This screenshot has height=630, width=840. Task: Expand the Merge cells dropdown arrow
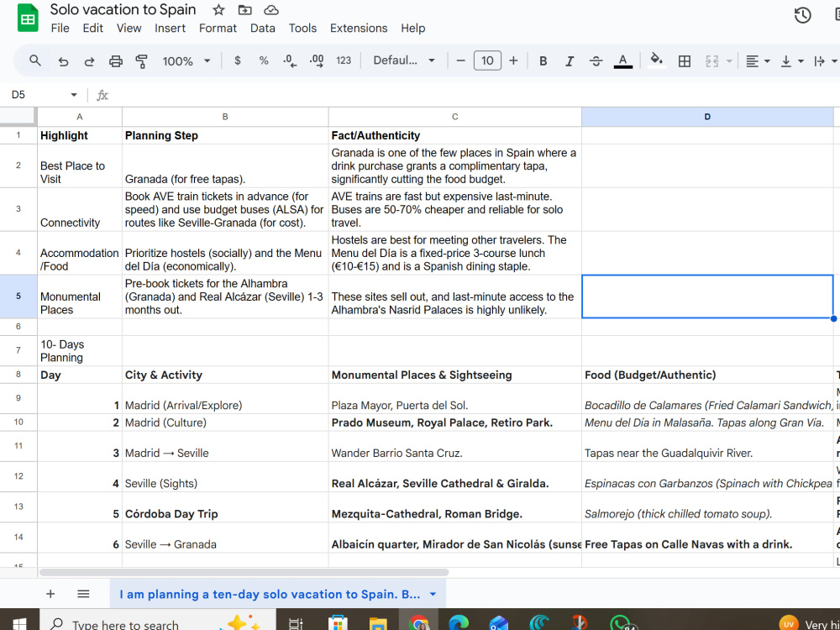728,61
